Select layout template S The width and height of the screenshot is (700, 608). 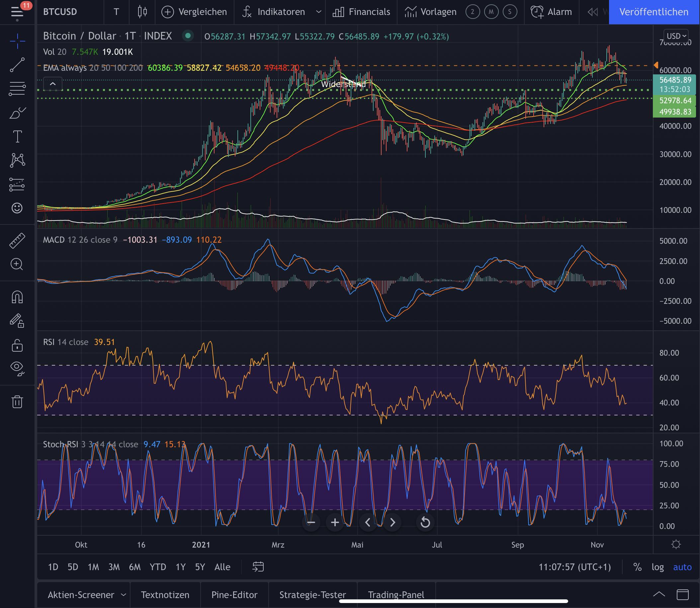[x=510, y=12]
